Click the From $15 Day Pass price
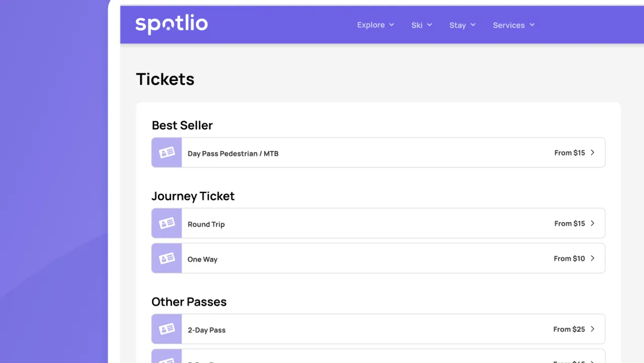644x363 pixels. pyautogui.click(x=570, y=153)
